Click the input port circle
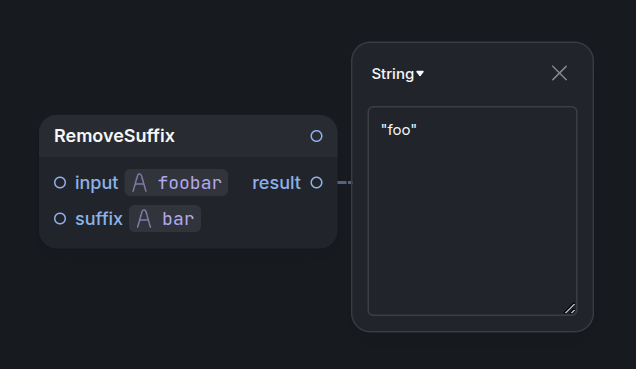636x369 pixels. click(60, 182)
